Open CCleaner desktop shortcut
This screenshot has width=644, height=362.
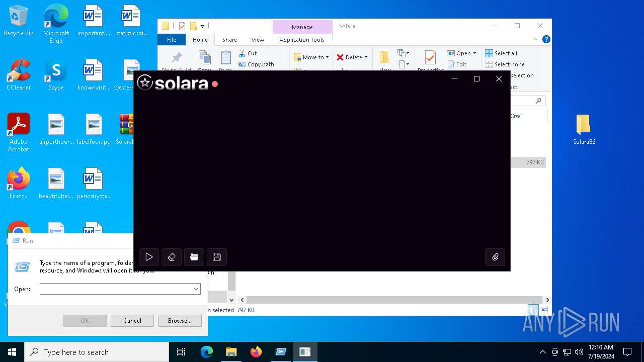point(19,75)
